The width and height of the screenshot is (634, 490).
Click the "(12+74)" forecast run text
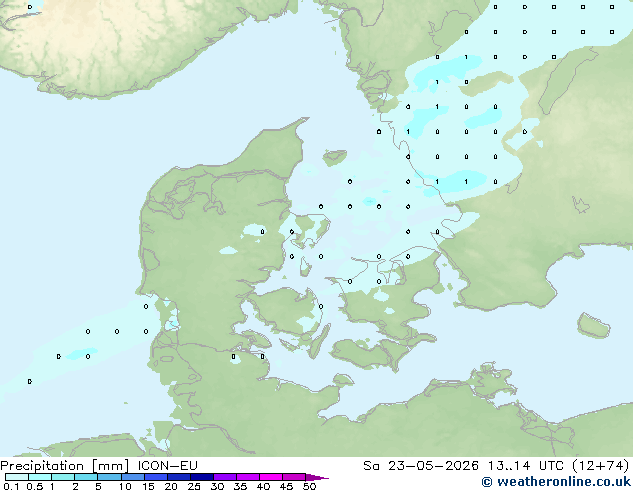click(x=601, y=466)
